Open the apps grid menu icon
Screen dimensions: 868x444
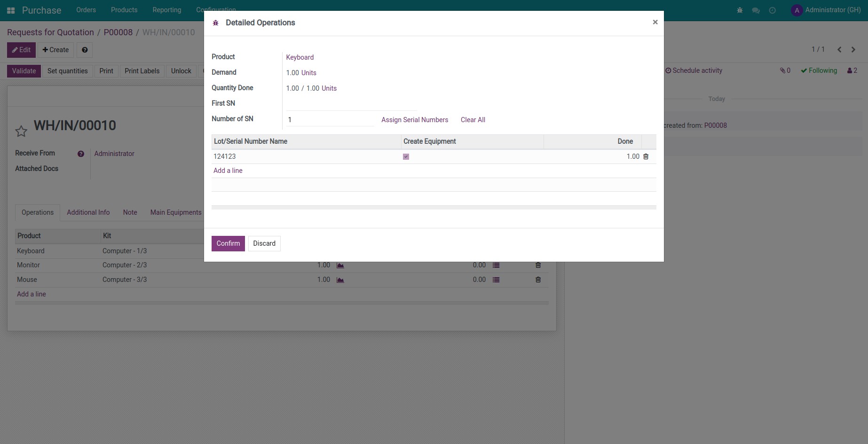tap(11, 10)
